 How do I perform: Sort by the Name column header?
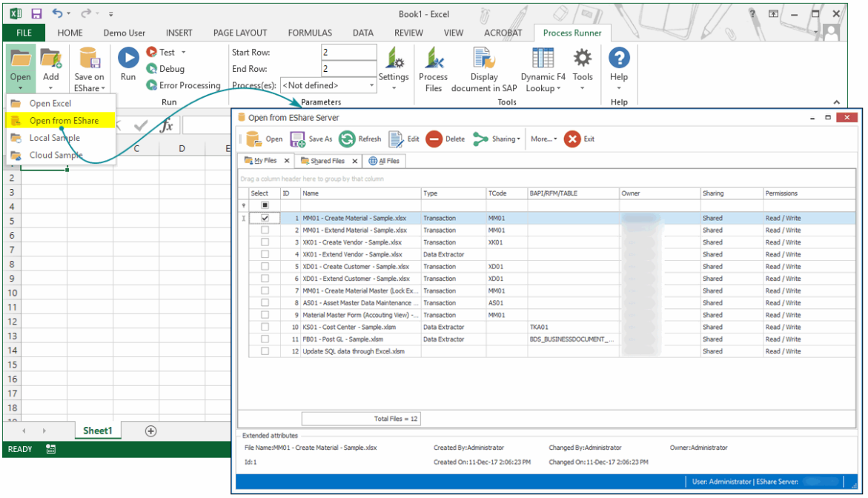pyautogui.click(x=360, y=193)
